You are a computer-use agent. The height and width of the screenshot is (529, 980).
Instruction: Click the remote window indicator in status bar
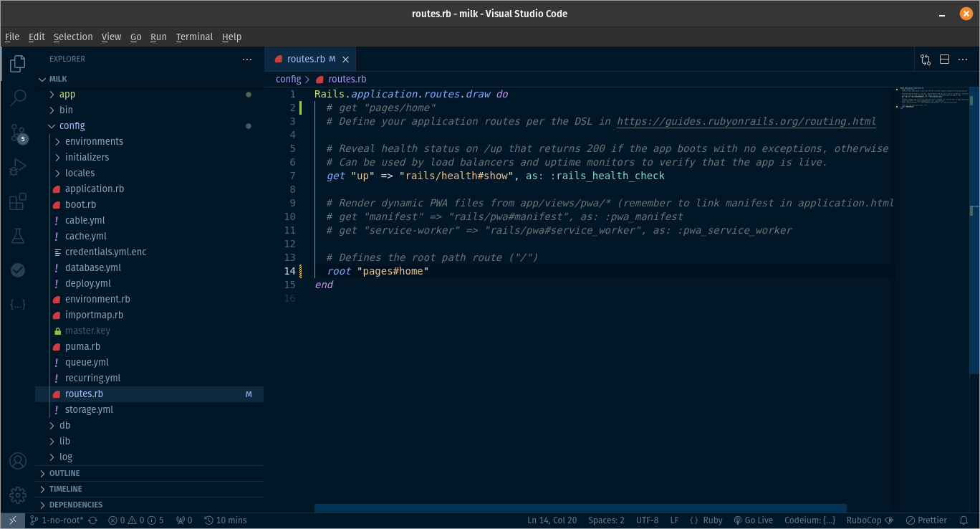13,520
